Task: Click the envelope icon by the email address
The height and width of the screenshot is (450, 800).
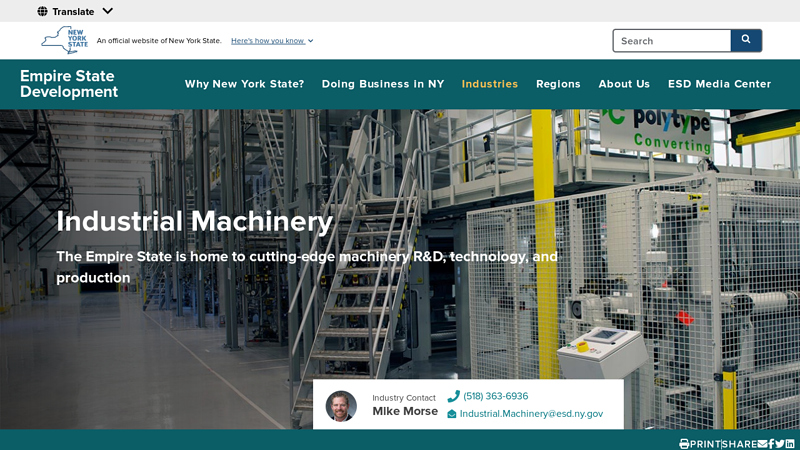Action: point(452,414)
